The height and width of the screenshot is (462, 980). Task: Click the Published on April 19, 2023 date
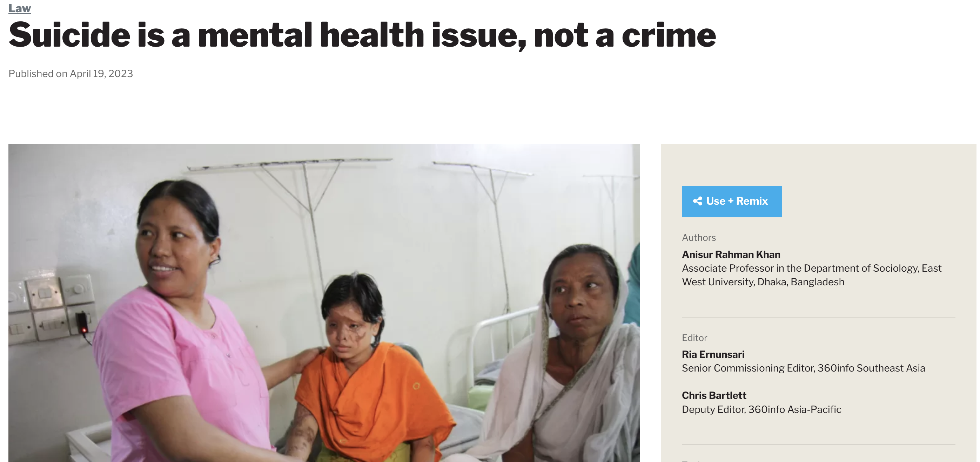pyautogui.click(x=71, y=73)
